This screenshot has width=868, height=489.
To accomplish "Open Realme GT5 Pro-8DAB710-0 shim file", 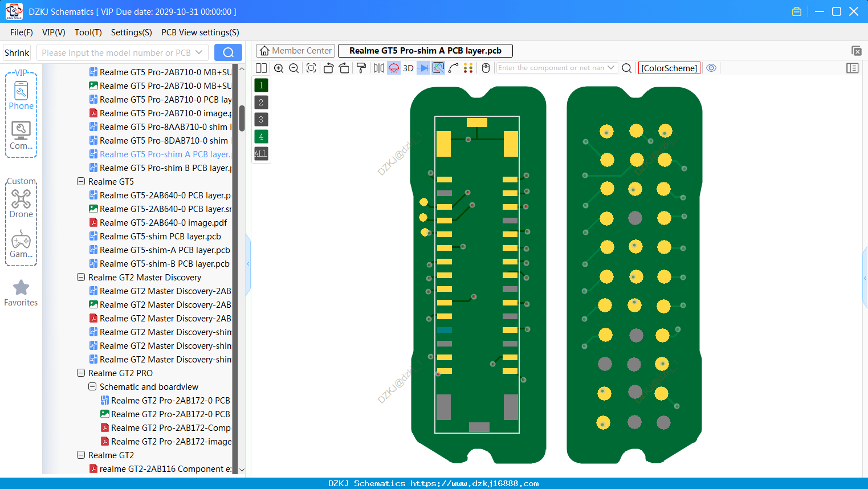I will coord(160,141).
